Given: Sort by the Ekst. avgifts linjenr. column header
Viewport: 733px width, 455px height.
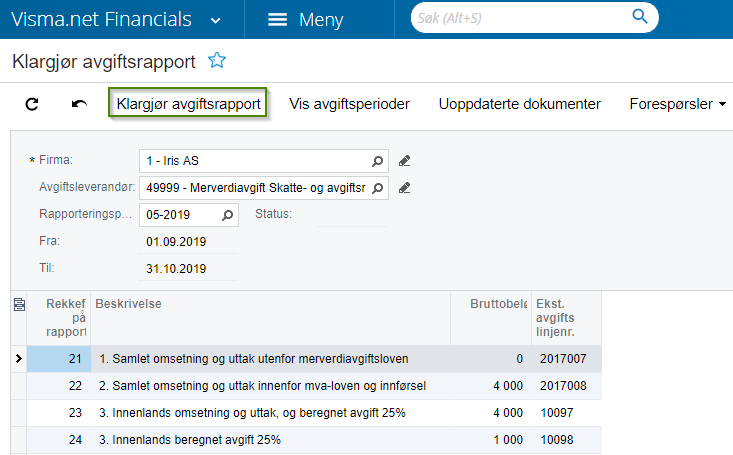Looking at the screenshot, I should click(x=567, y=318).
